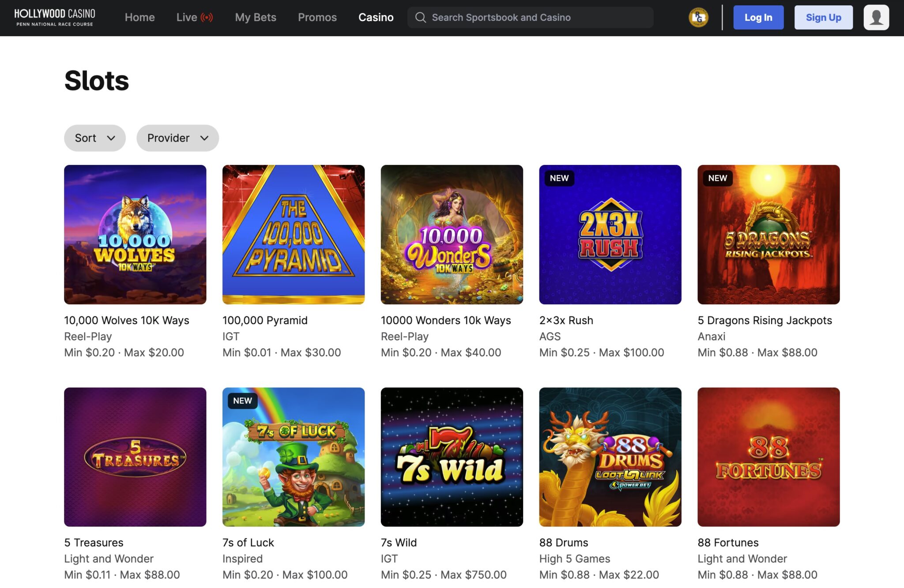This screenshot has height=588, width=904.
Task: Open the 5 Treasures game thumbnail
Action: click(x=135, y=457)
